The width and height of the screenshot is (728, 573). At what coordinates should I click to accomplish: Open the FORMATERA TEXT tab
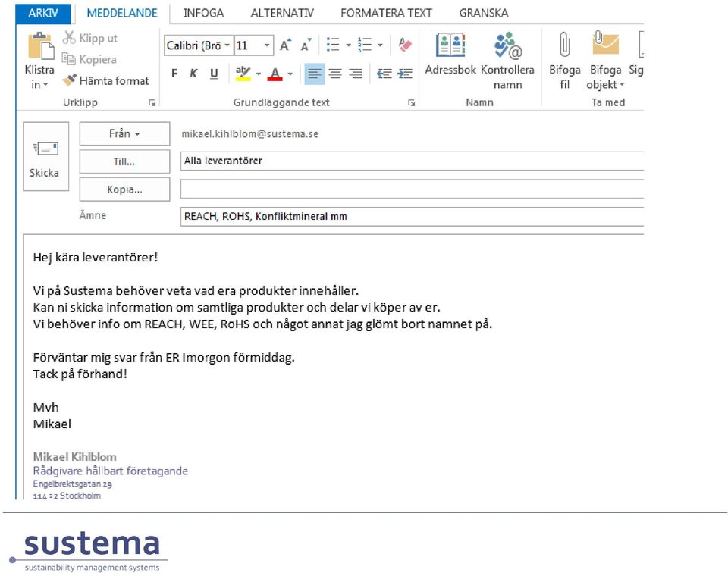pos(386,13)
